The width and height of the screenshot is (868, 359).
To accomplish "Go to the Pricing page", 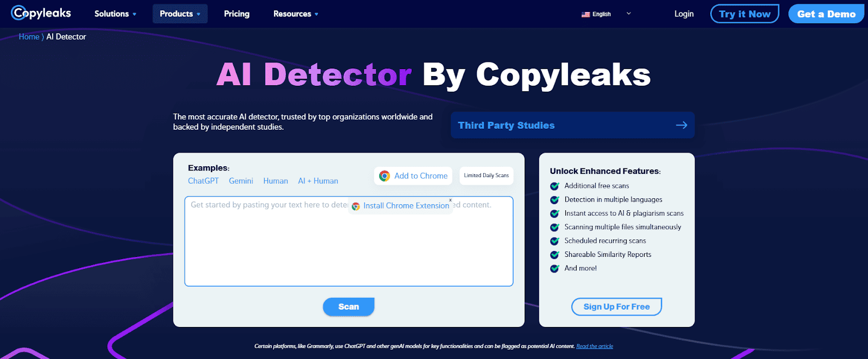I will click(237, 14).
